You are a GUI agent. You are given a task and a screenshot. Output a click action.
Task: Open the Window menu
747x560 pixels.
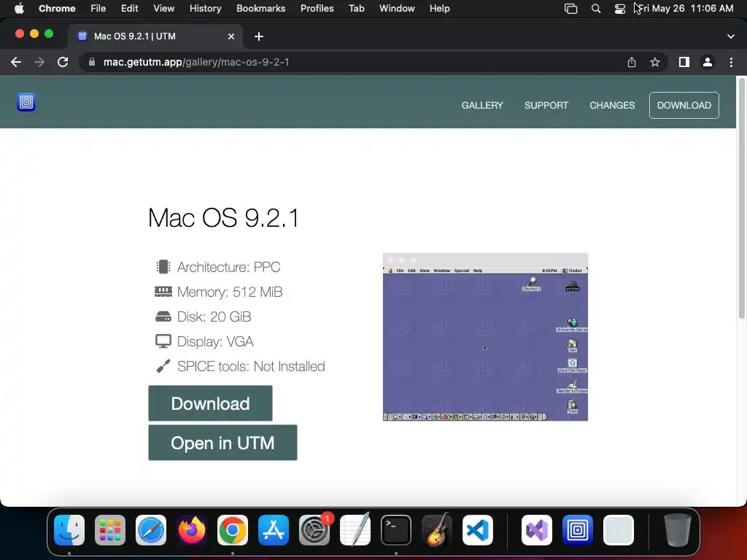coord(397,9)
